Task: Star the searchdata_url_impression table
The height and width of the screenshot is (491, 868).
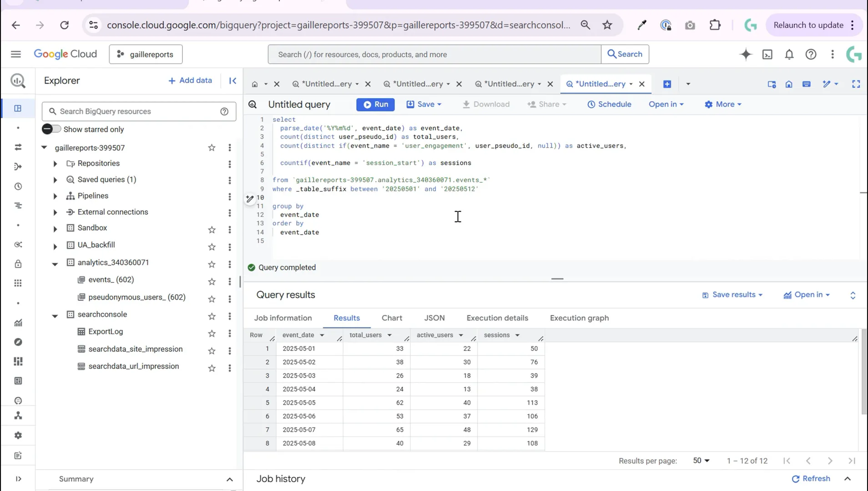Action: (x=212, y=368)
